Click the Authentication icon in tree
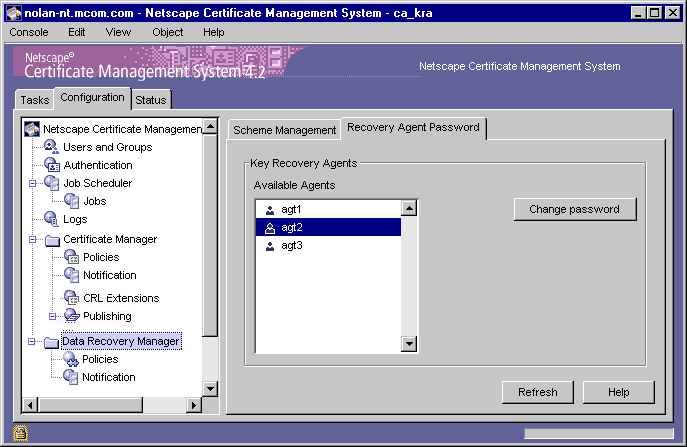687x447 pixels. click(52, 165)
